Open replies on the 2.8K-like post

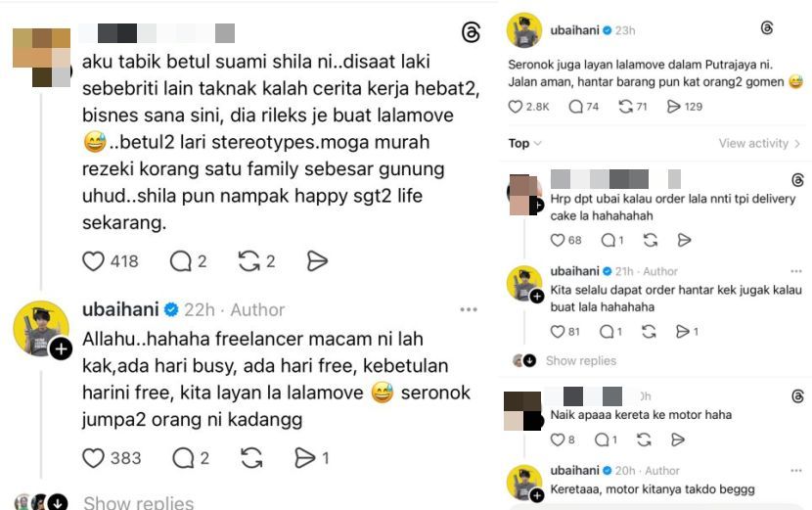click(576, 107)
